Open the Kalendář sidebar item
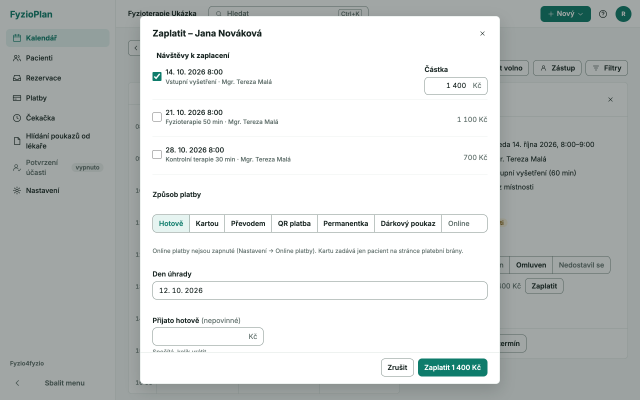Screen dimensions: 640x400 [58, 38]
